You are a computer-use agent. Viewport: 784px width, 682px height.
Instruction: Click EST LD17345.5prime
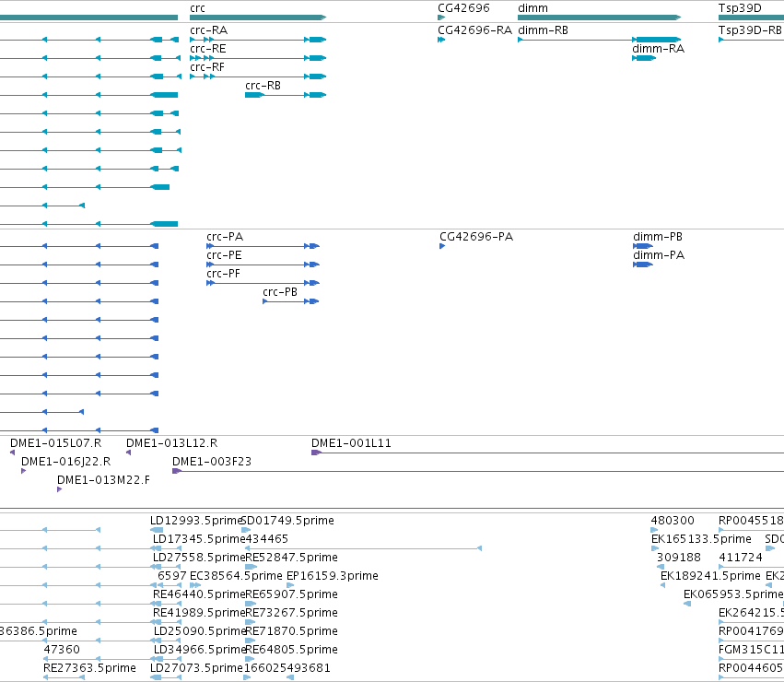198,539
